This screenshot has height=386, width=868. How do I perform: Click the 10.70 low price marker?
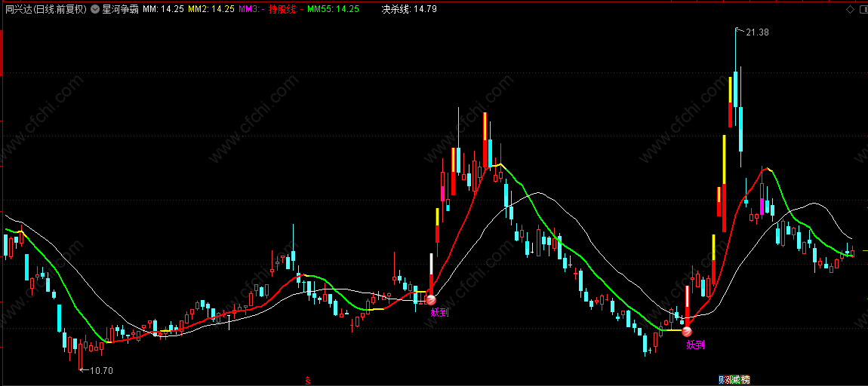coord(101,370)
